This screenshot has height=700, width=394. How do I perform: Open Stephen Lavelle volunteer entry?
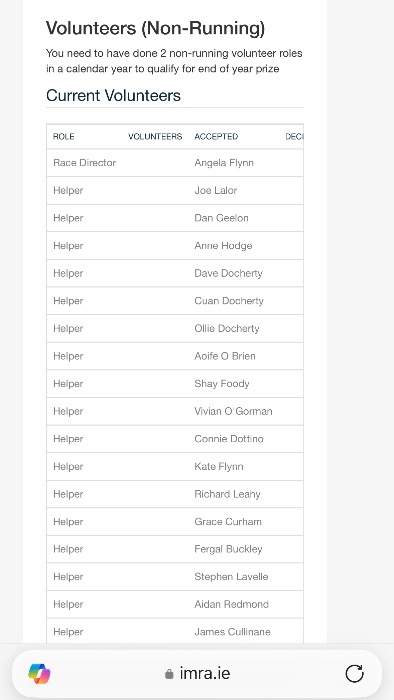point(231,577)
